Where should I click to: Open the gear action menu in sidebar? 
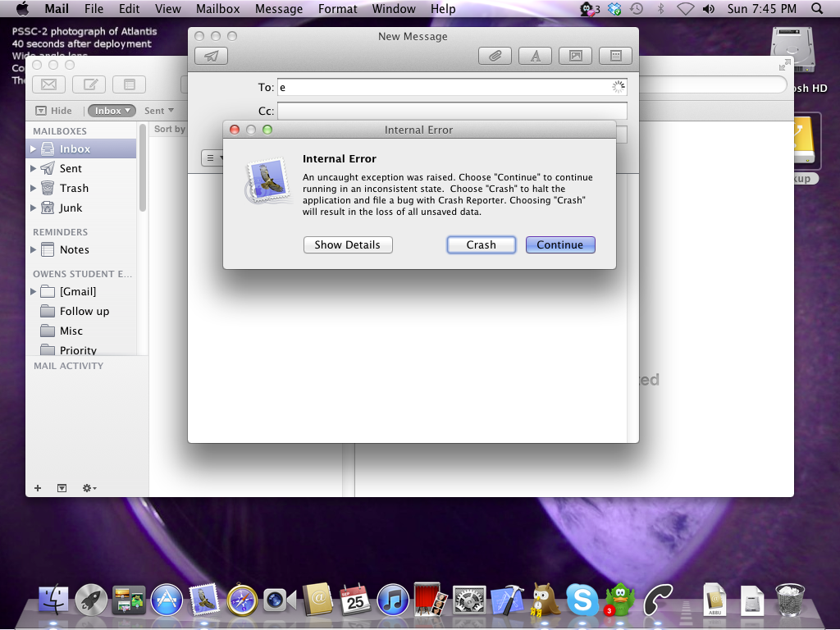(x=89, y=488)
